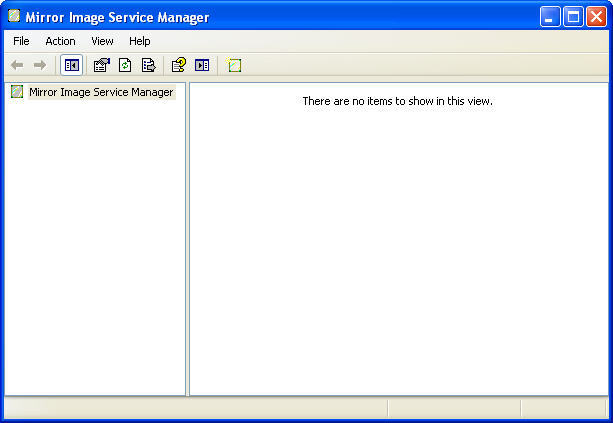Open the Action menu
613x423 pixels.
(60, 41)
